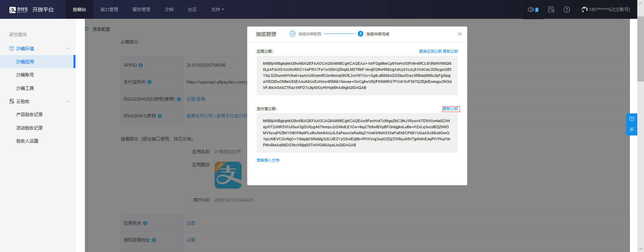Open the 支持 dropdown menu

(x=217, y=9)
